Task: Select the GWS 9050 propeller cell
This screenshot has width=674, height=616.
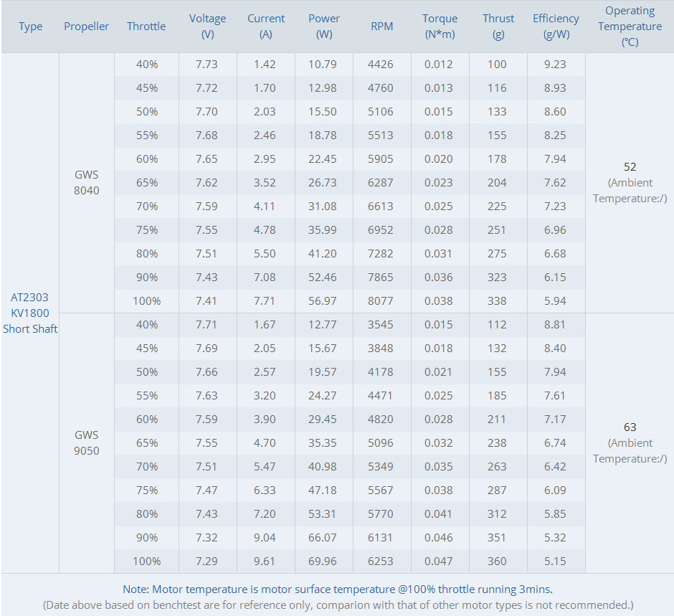Action: click(x=87, y=442)
